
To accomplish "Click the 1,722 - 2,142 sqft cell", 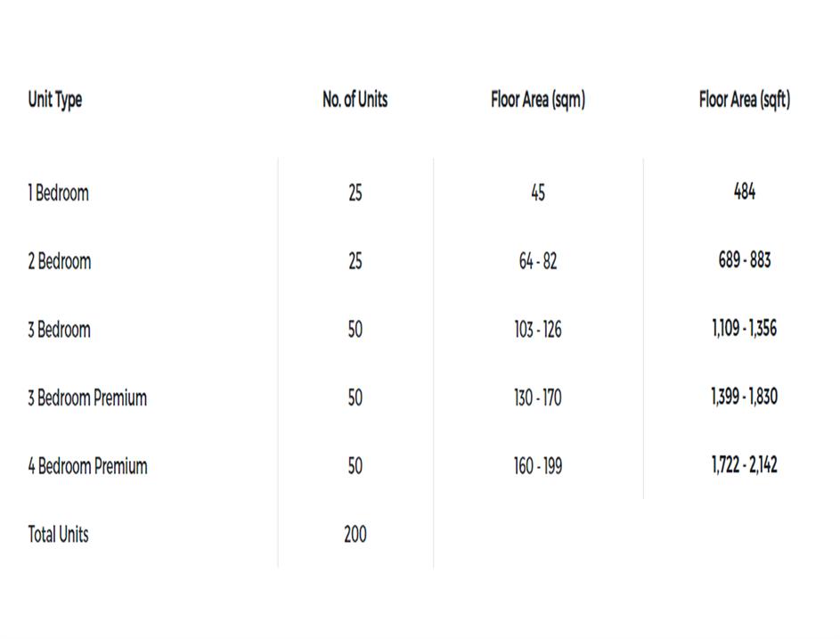I will pyautogui.click(x=744, y=464).
